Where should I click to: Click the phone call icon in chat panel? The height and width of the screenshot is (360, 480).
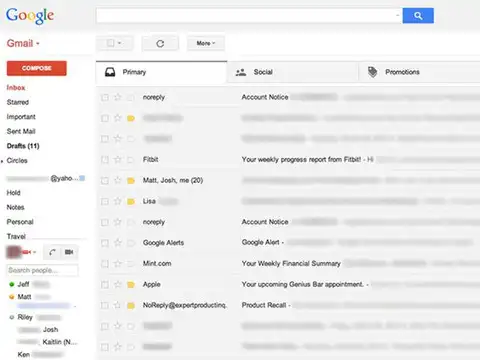click(52, 252)
